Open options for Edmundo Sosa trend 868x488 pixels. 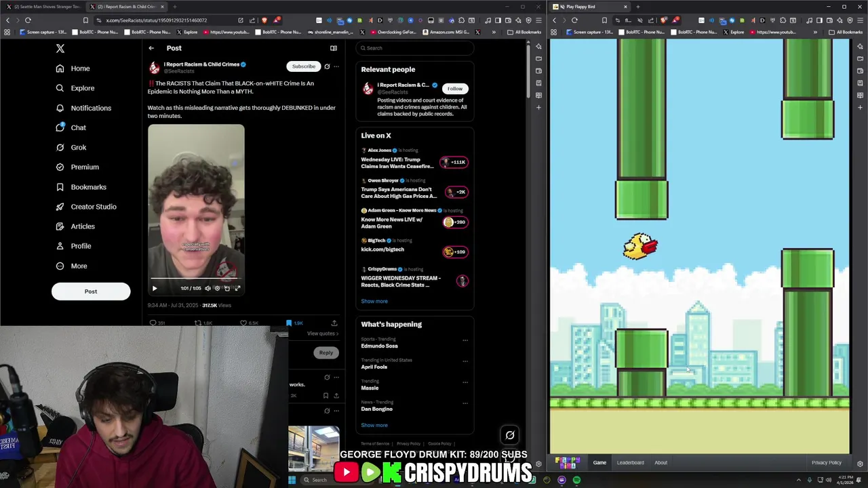[x=465, y=340]
